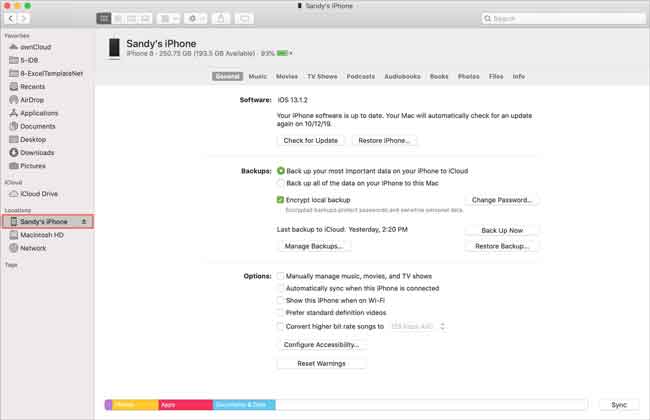This screenshot has width=650, height=420.
Task: Click the Edit Tags toolbar icon
Action: coord(244,18)
